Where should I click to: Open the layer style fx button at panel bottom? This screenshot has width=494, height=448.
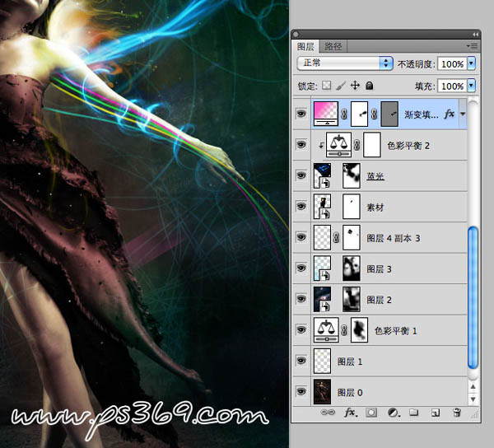point(348,411)
